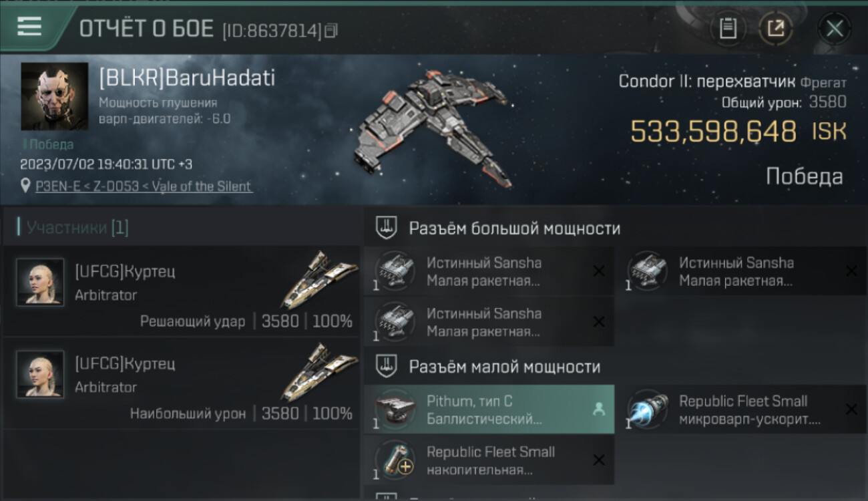Open location link P3EN-E Z-DO53 Vale of the Silent
Image resolution: width=868 pixels, height=501 pixels.
pos(144,186)
